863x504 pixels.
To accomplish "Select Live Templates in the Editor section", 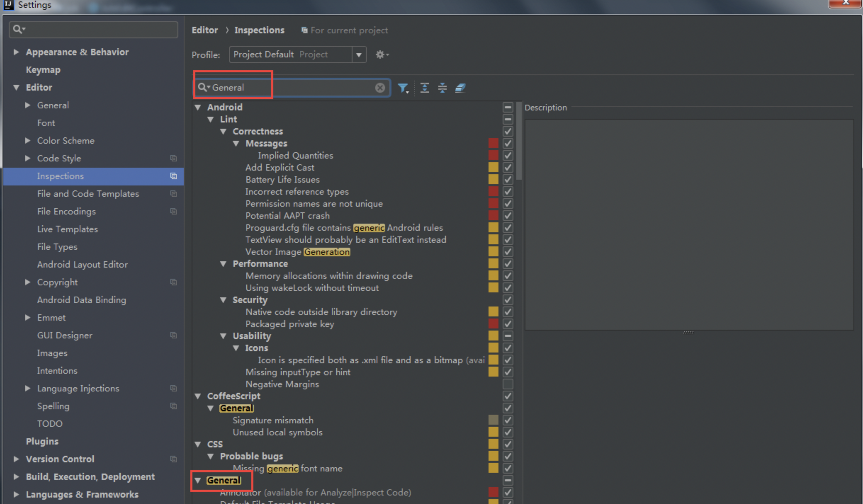I will 67,229.
